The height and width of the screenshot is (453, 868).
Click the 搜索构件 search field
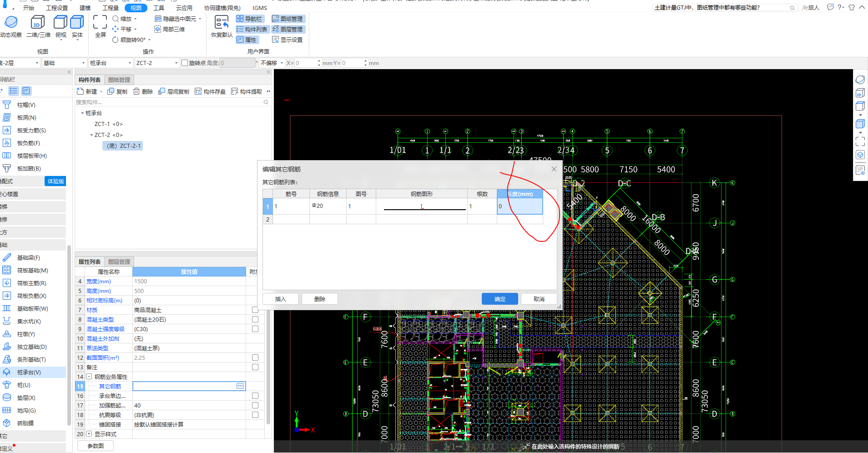pyautogui.click(x=172, y=102)
